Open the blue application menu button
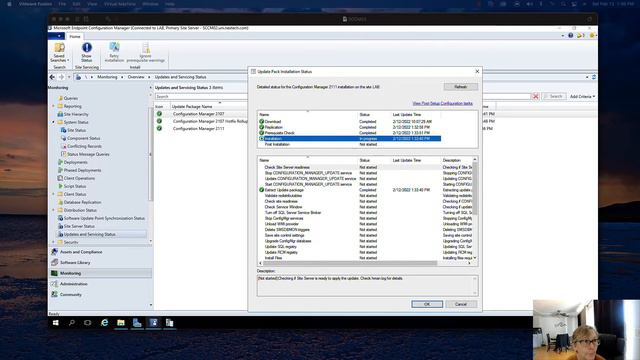640x360 pixels. coord(57,36)
